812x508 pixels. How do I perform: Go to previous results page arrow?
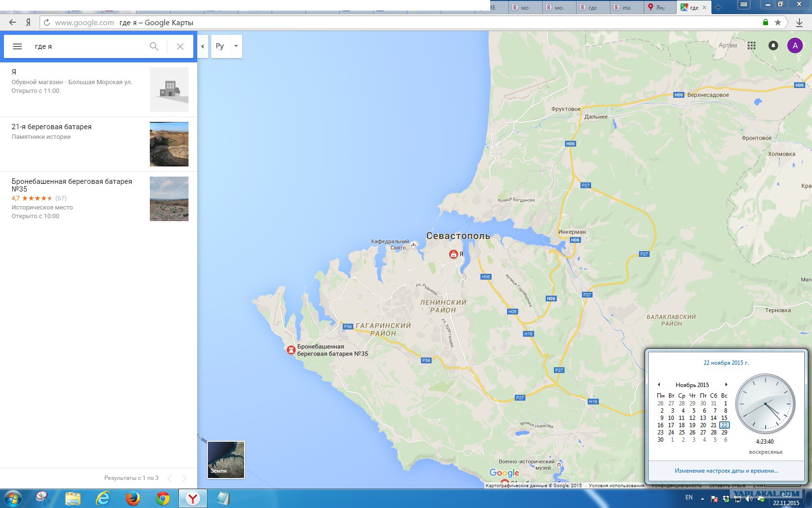(x=169, y=478)
